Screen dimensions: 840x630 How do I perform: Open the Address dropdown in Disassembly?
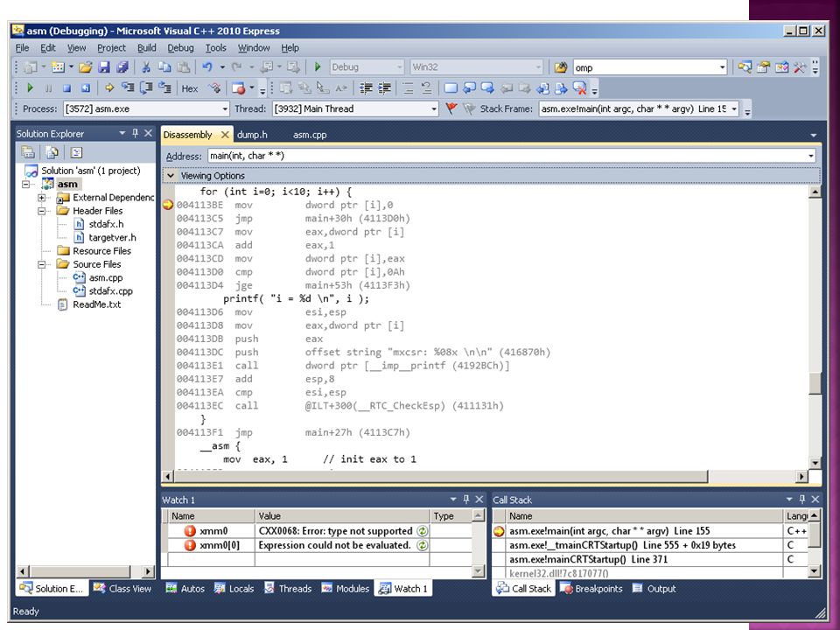[811, 156]
